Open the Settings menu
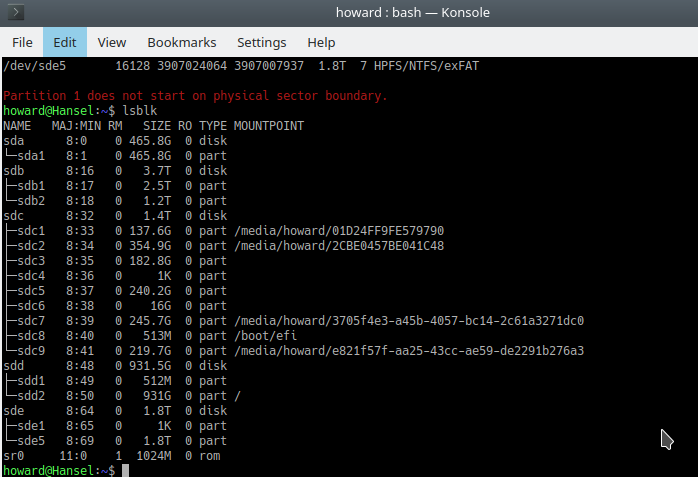This screenshot has height=477, width=698. pos(262,42)
